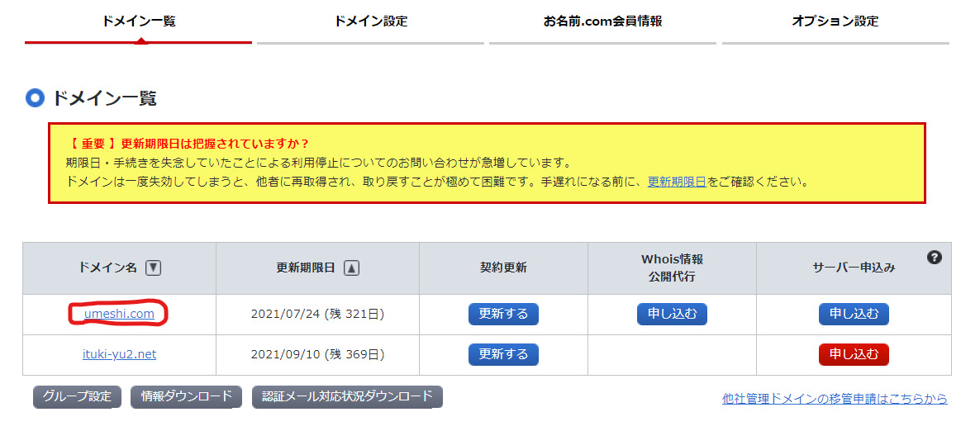Viewport: 980px width, 431px height.
Task: Open 他社管理ドメインの移管申請はこちらから link
Action: pos(835,399)
